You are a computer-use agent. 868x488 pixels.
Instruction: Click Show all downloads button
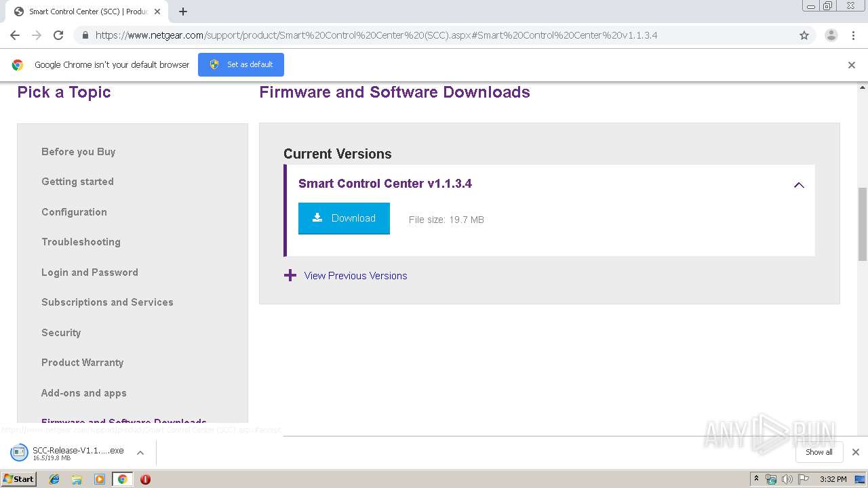pyautogui.click(x=819, y=452)
